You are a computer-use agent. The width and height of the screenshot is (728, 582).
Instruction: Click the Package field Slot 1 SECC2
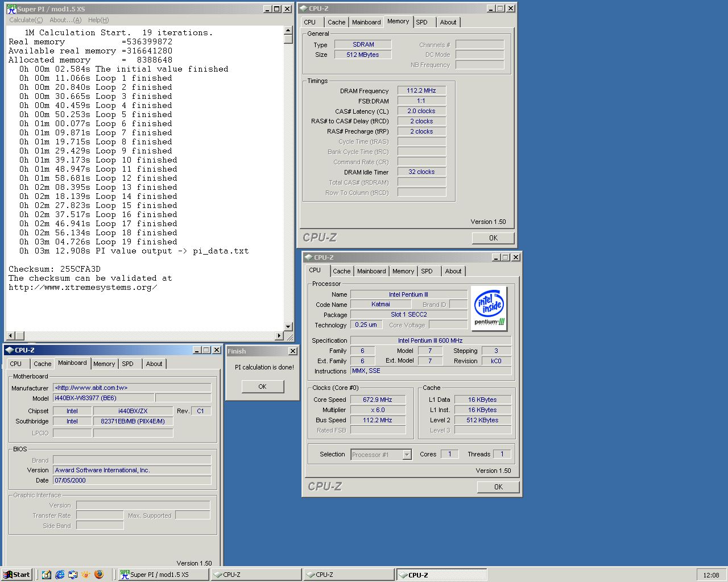click(x=409, y=314)
